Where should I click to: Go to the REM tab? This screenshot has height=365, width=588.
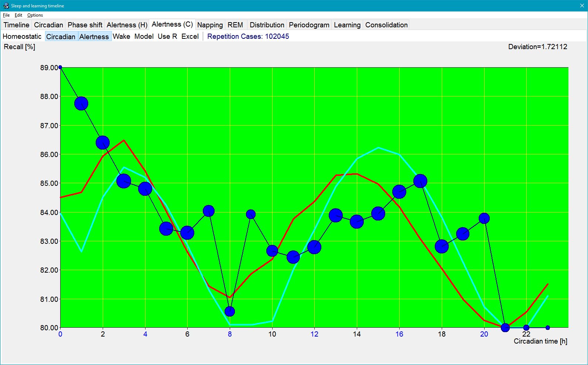tap(235, 25)
